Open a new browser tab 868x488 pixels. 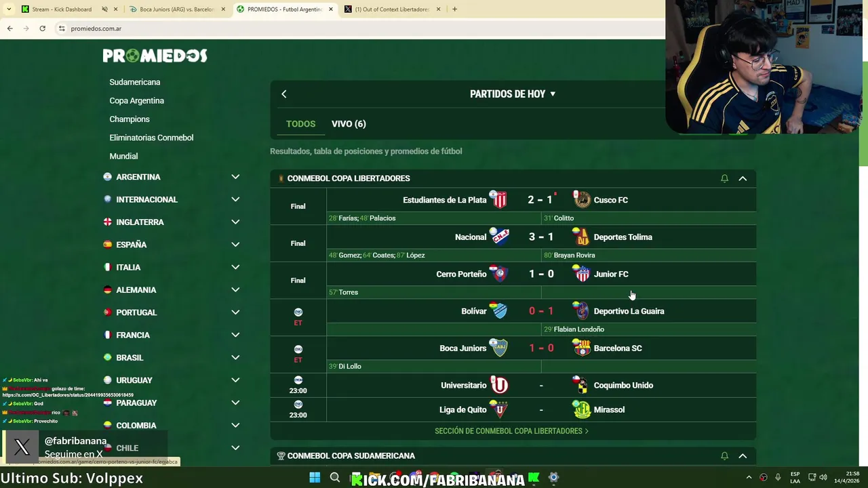coord(454,9)
